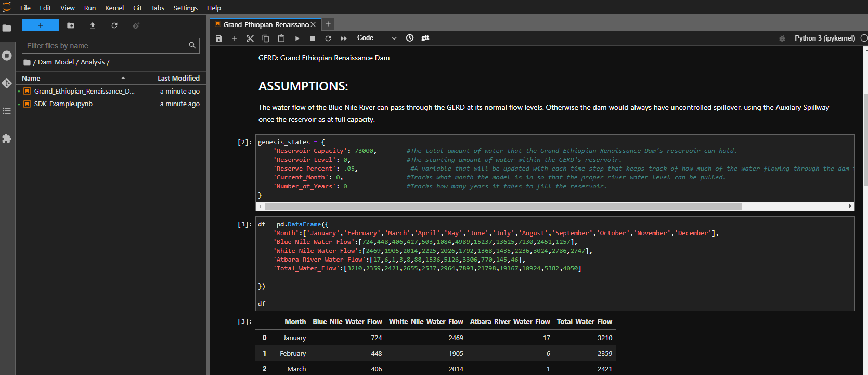
Task: Open the Help menu
Action: [214, 8]
